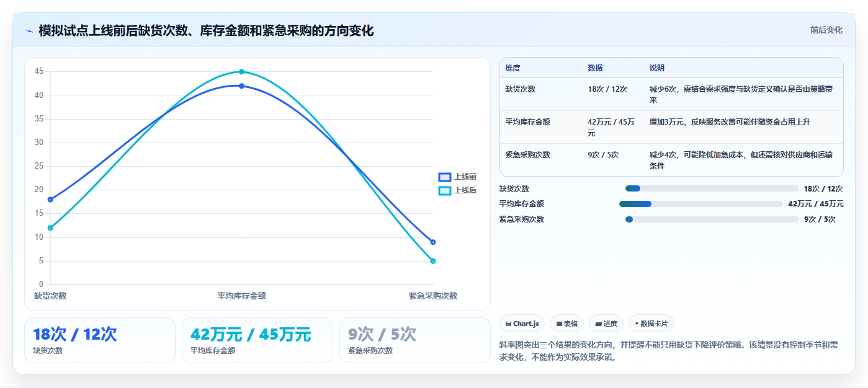This screenshot has width=868, height=388.
Task: Click 缺货次数 cell in table
Action: coord(541,94)
